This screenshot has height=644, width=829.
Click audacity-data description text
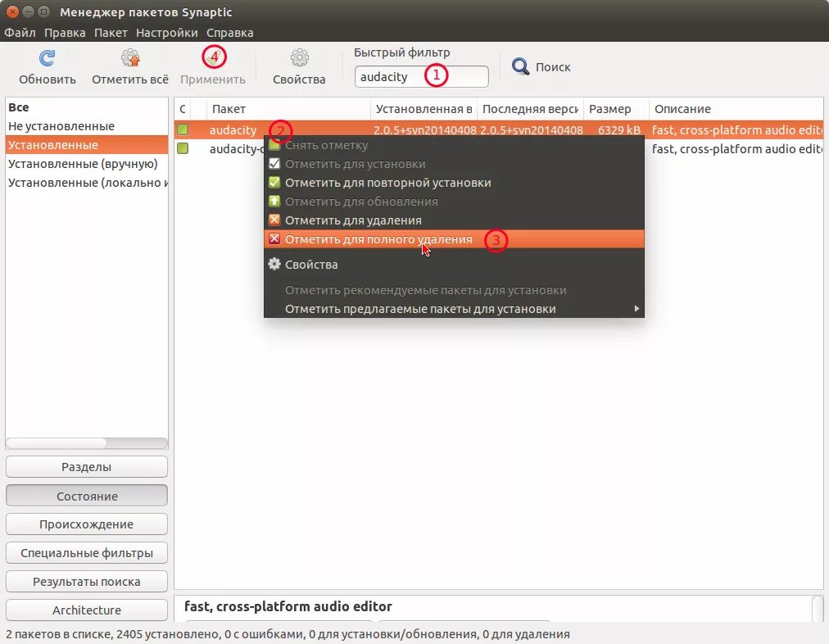coord(737,149)
